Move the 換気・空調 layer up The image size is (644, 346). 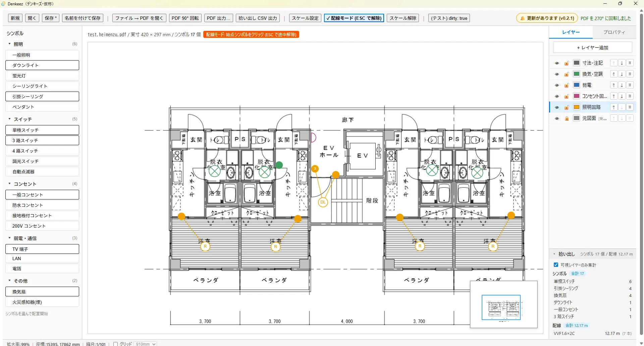[614, 74]
